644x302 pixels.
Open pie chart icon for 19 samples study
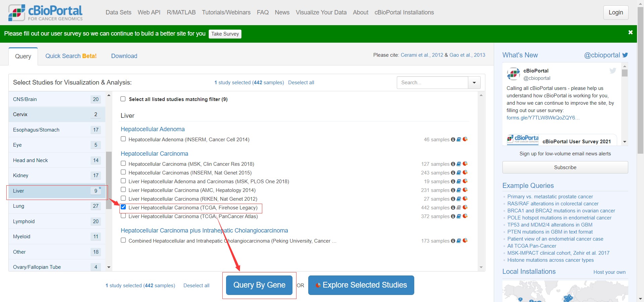[x=465, y=181]
